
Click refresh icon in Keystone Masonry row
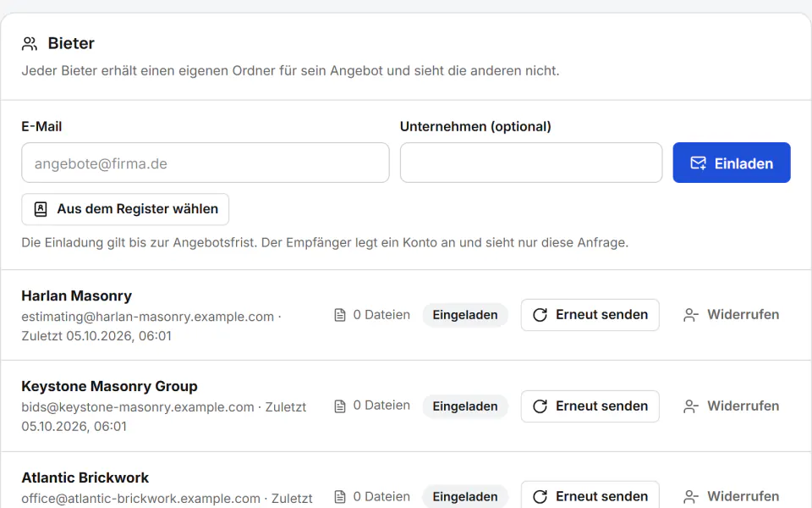pyautogui.click(x=540, y=406)
